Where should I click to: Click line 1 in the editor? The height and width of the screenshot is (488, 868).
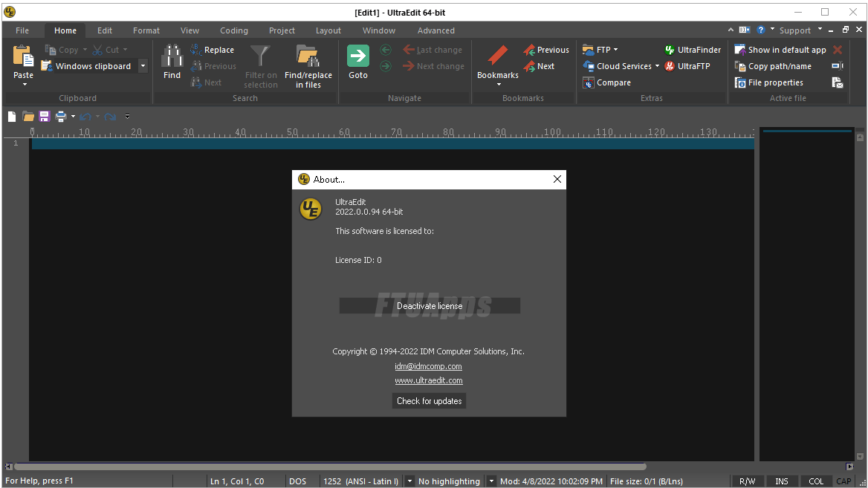pos(392,143)
